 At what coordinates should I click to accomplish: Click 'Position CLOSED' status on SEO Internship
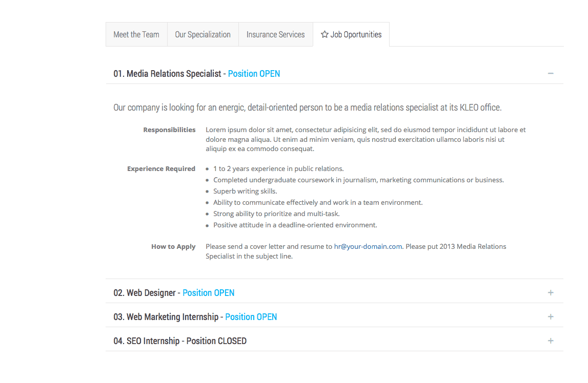[x=216, y=341]
